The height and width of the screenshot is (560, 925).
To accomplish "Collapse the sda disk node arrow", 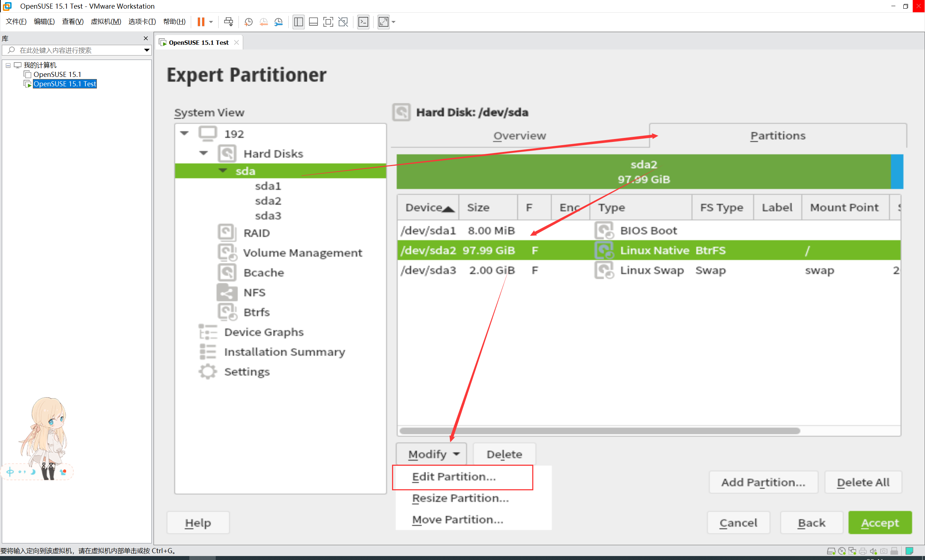I will pos(223,171).
